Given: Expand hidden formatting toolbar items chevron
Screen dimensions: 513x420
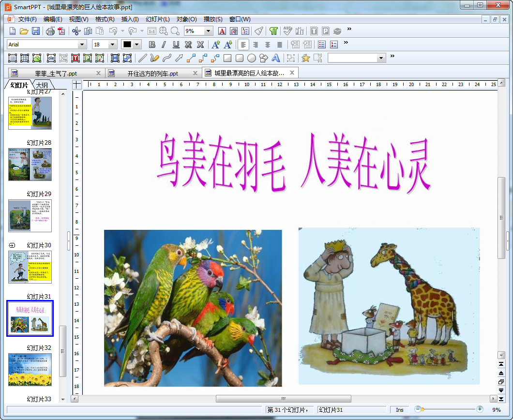Looking at the screenshot, I should (x=346, y=43).
